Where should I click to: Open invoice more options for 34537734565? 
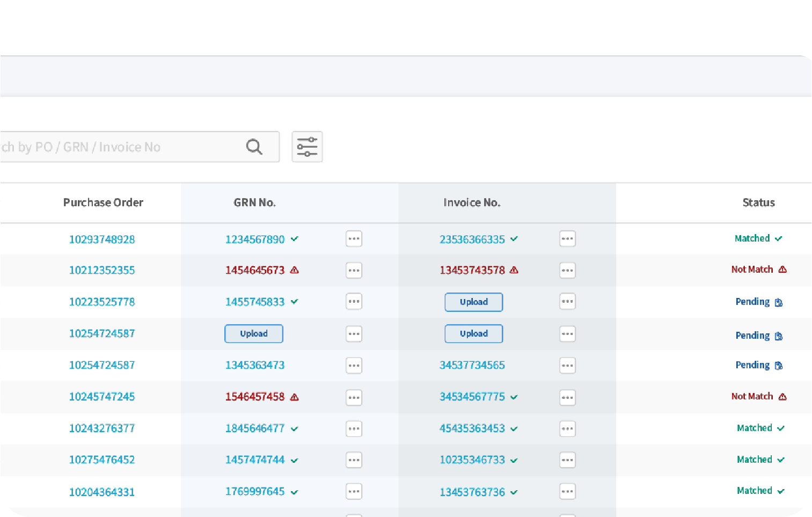(567, 366)
